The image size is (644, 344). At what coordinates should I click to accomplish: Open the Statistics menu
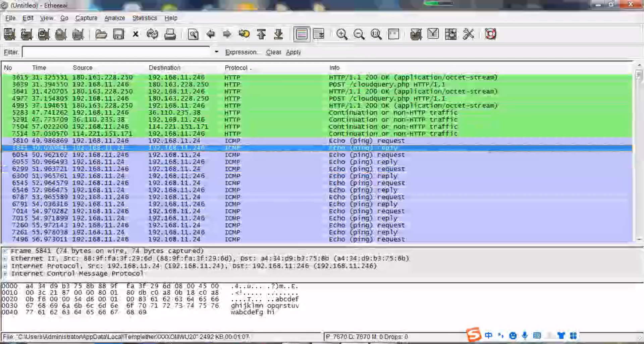[x=145, y=18]
